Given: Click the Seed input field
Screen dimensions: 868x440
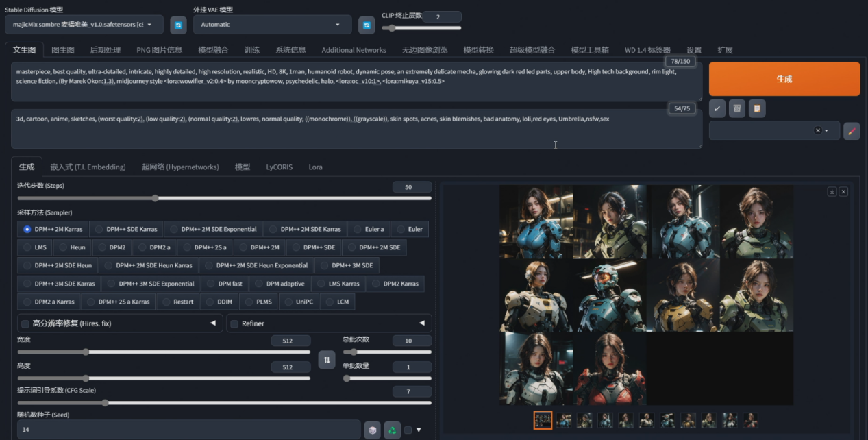Looking at the screenshot, I should pos(185,430).
